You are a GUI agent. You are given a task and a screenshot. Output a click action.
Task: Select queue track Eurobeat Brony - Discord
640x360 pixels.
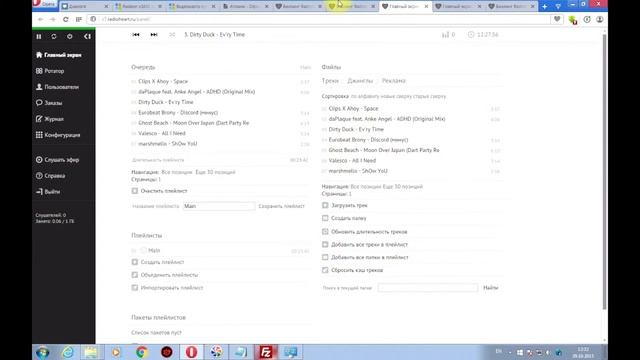point(178,113)
